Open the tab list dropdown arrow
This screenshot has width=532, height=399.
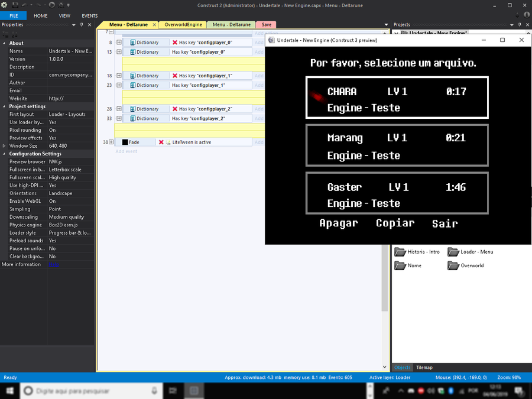[x=386, y=25]
